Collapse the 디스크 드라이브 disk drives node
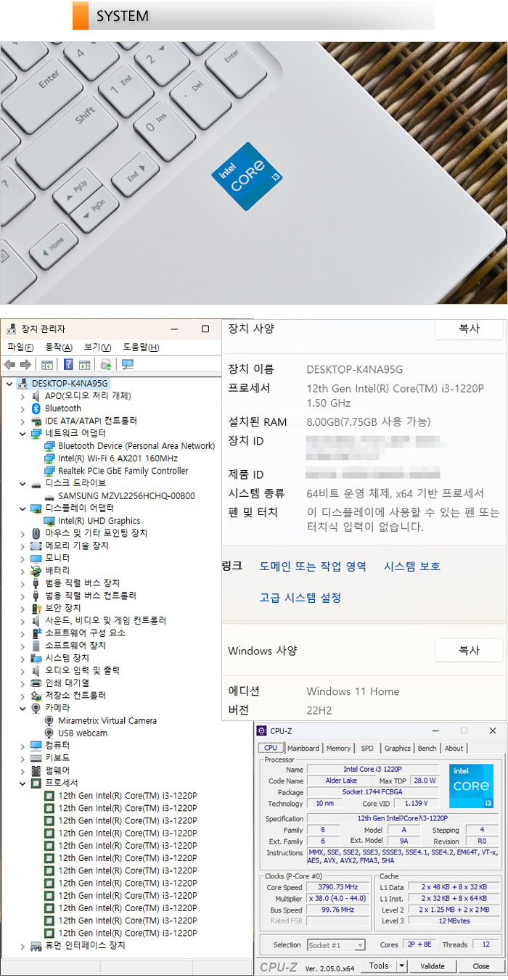This screenshot has width=508, height=980. tap(22, 483)
